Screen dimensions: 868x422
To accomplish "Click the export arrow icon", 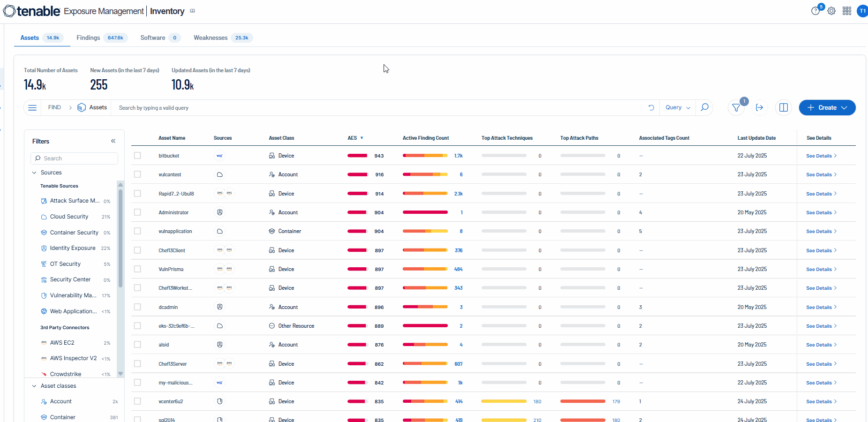I will 760,108.
